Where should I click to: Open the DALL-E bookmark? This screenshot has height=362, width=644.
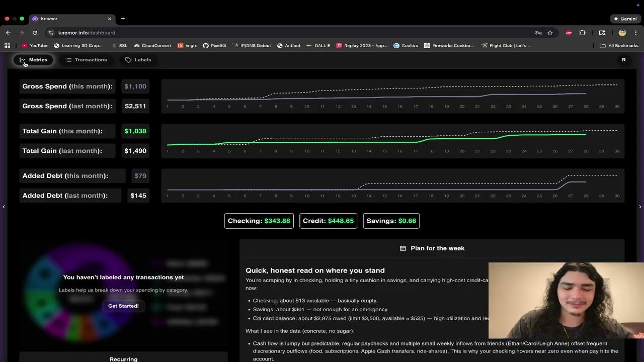[318, 46]
